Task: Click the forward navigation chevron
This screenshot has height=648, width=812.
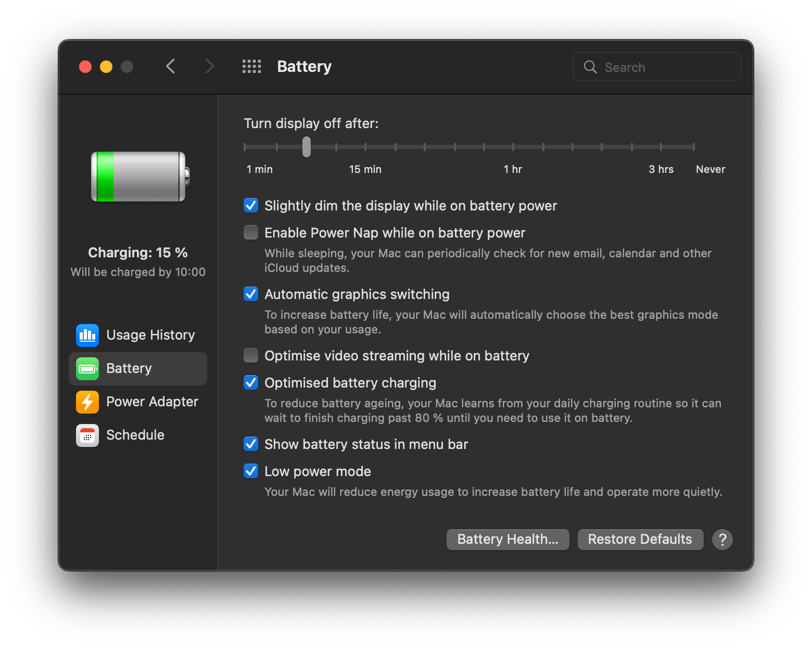Action: pyautogui.click(x=209, y=66)
